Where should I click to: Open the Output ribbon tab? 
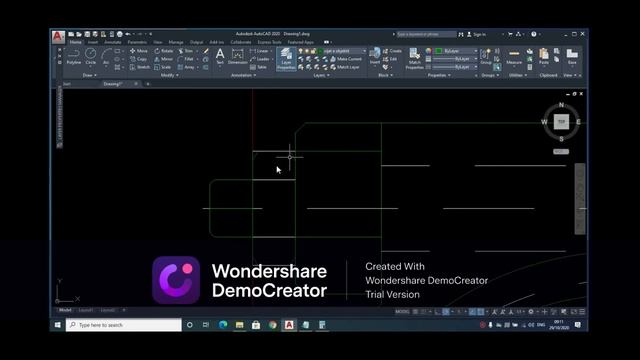(x=196, y=42)
